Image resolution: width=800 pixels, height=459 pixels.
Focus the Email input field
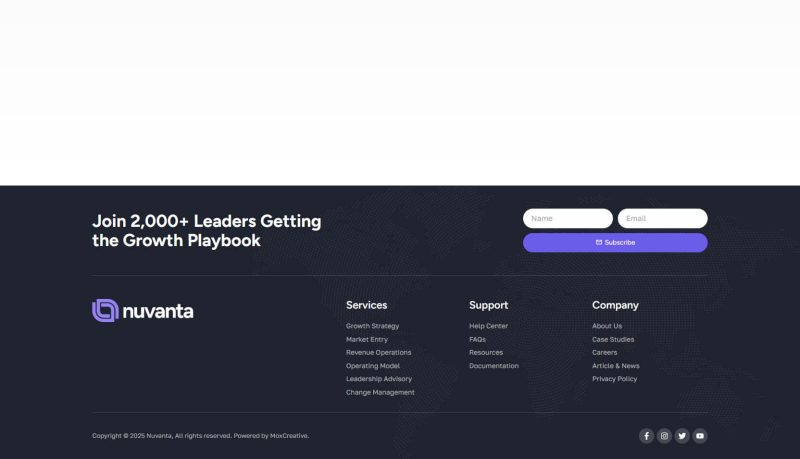click(662, 218)
